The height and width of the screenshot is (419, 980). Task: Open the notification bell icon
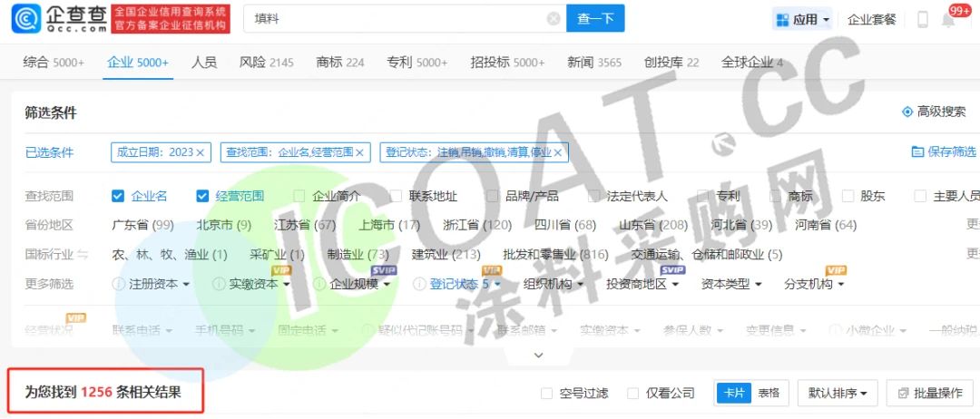pos(948,20)
